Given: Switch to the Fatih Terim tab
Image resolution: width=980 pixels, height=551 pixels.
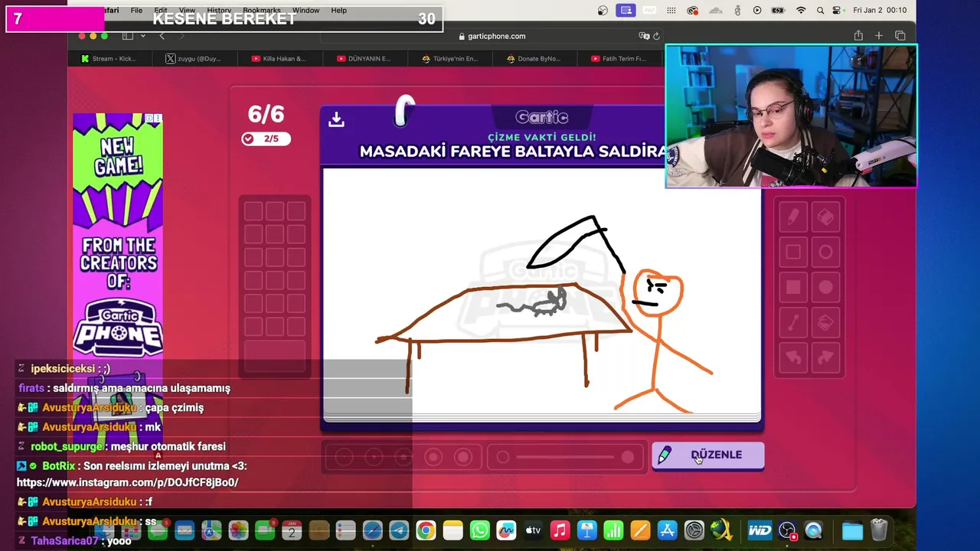Looking at the screenshot, I should coord(618,58).
